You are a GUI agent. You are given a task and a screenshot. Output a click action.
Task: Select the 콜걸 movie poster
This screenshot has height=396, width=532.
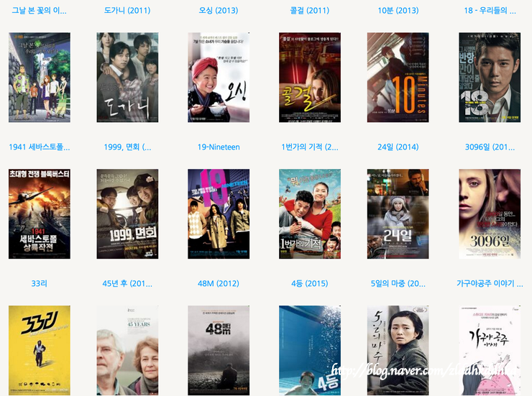[x=310, y=78]
